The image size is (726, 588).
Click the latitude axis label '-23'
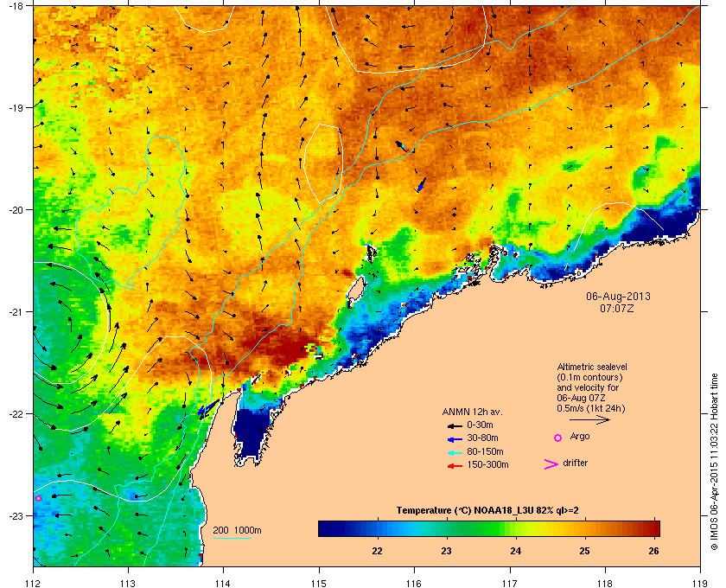tap(16, 515)
